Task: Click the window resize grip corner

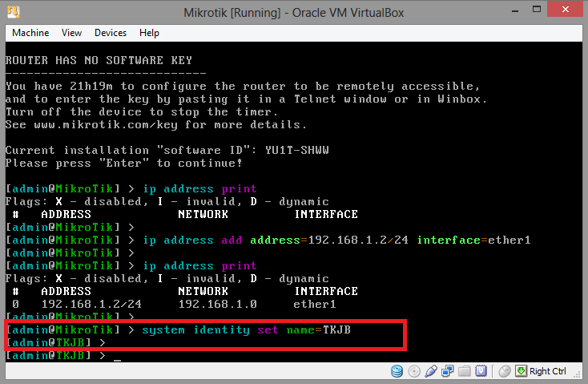Action: coord(578,374)
